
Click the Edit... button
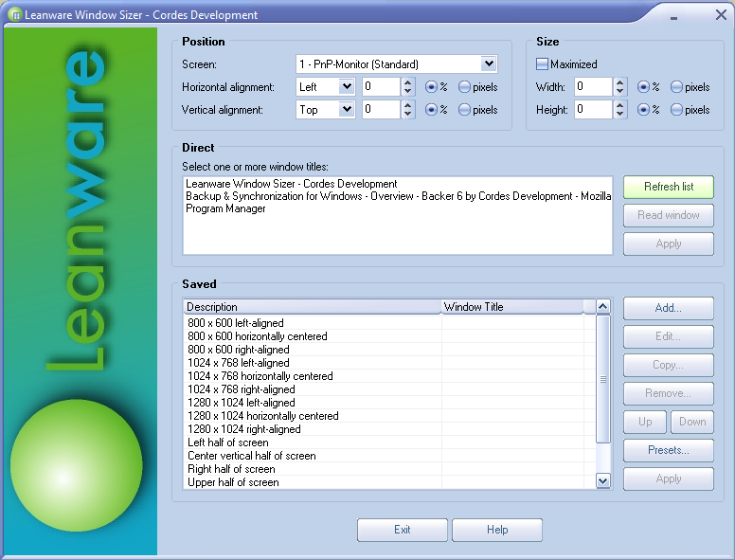(x=669, y=336)
